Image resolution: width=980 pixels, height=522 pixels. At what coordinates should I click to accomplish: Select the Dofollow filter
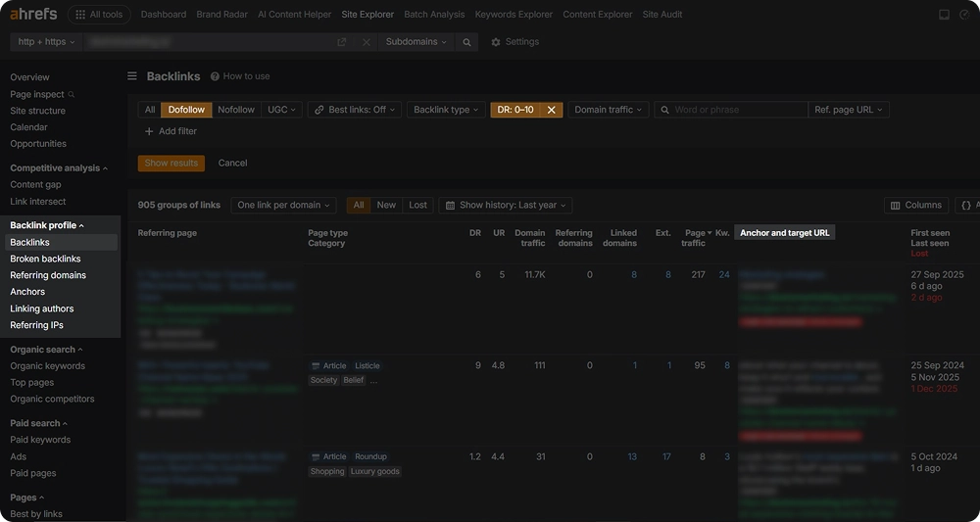[x=186, y=110]
